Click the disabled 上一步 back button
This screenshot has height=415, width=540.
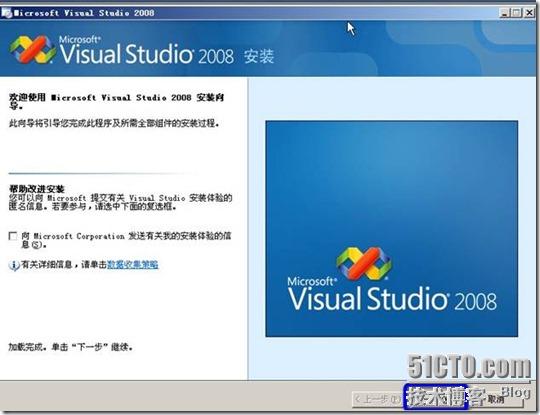(x=377, y=399)
